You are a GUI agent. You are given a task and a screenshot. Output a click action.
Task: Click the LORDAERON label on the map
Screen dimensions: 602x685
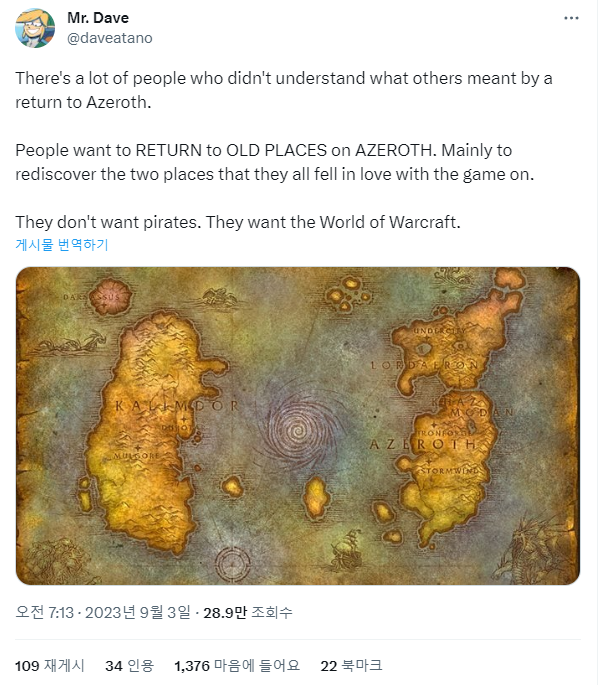424,365
